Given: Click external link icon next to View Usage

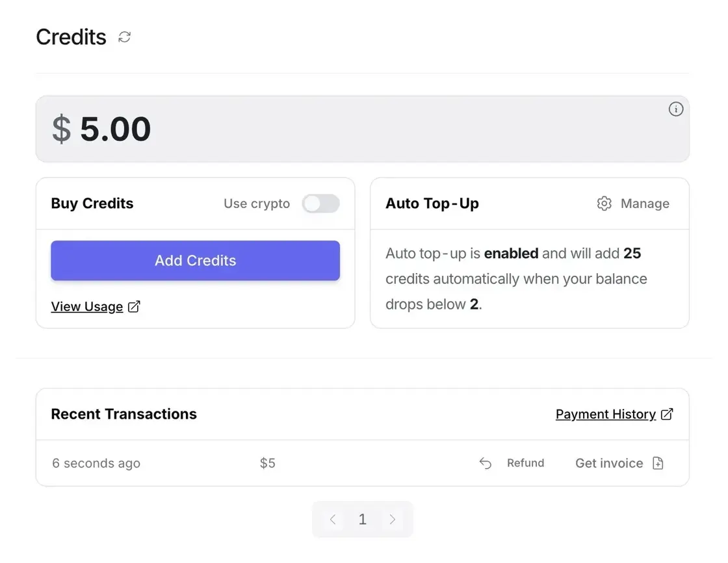Looking at the screenshot, I should [134, 307].
